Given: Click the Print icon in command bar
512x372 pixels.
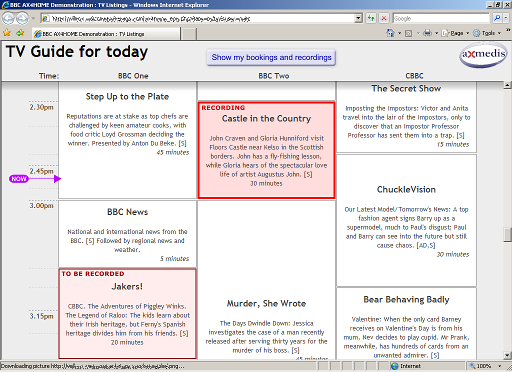Looking at the screenshot, I should click(427, 33).
